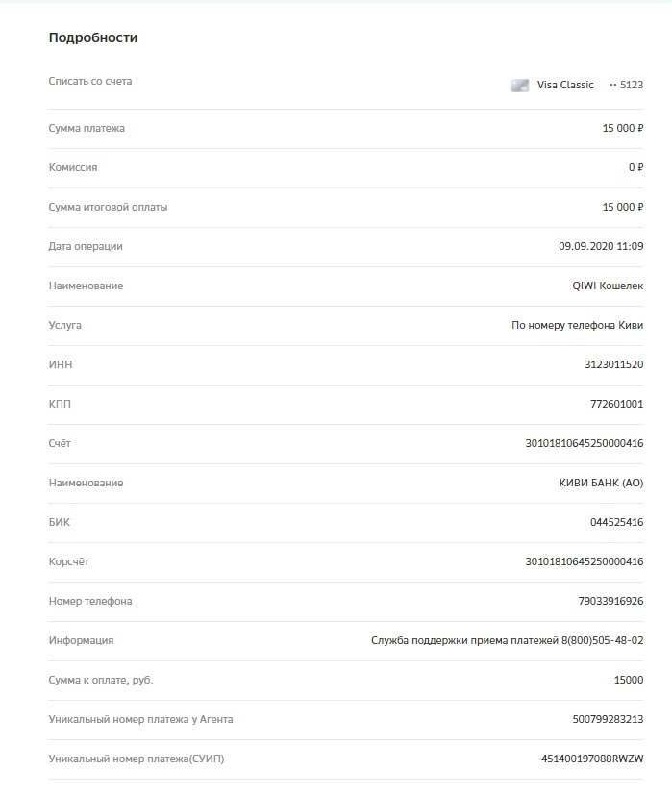Click the Visa Classic card icon

(519, 86)
